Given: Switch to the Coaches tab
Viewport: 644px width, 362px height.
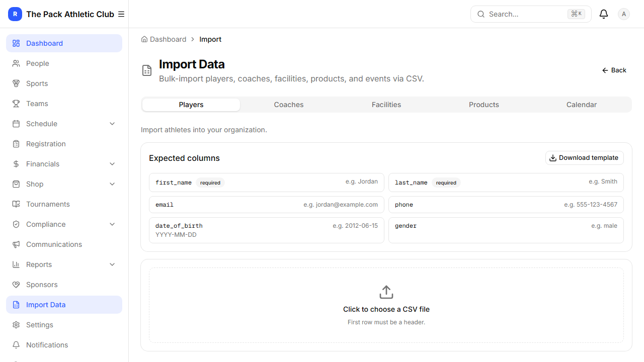Looking at the screenshot, I should [x=289, y=105].
